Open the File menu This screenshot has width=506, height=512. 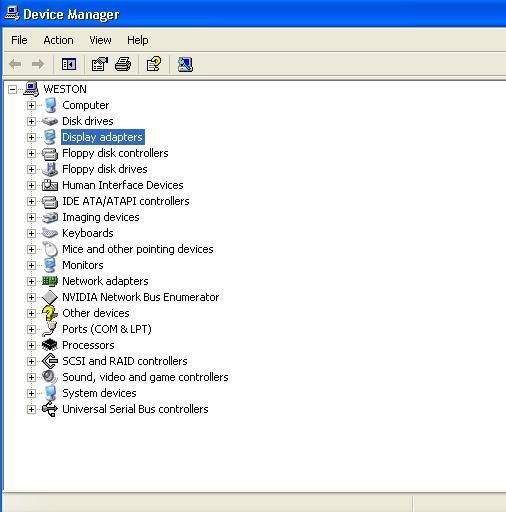tap(19, 40)
